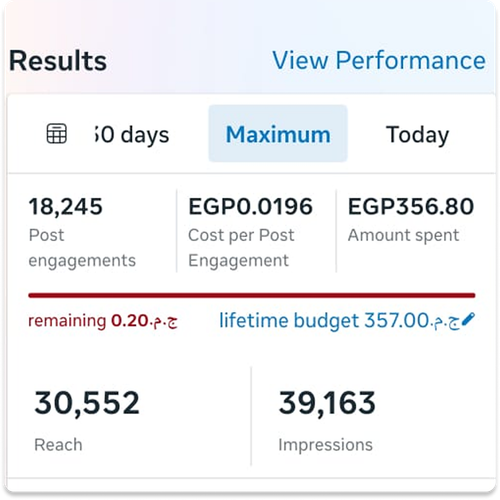Switch to the Maximum tab

278,134
